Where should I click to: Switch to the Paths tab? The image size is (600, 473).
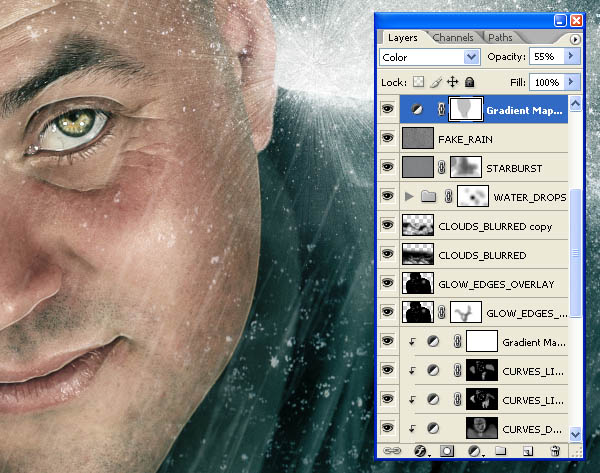(500, 38)
